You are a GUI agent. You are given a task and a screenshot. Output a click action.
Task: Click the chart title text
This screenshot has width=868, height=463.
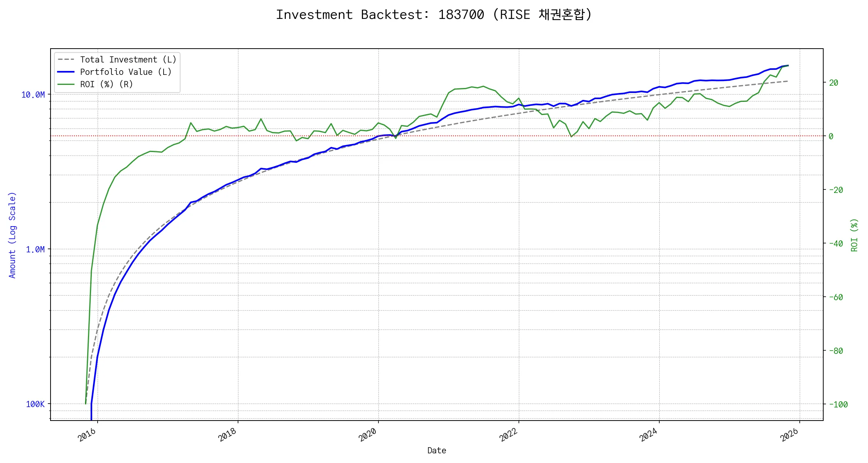pos(434,15)
